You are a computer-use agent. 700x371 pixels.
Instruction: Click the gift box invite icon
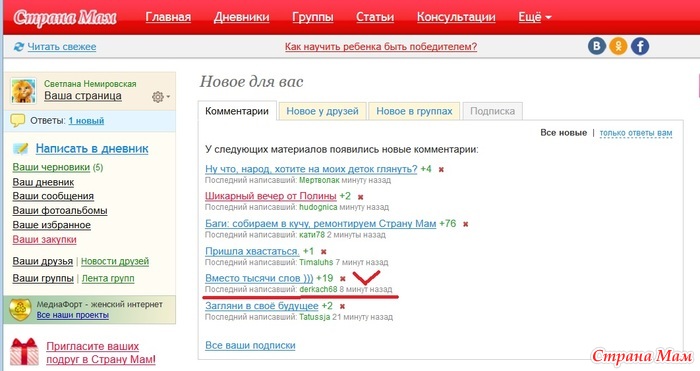point(25,351)
